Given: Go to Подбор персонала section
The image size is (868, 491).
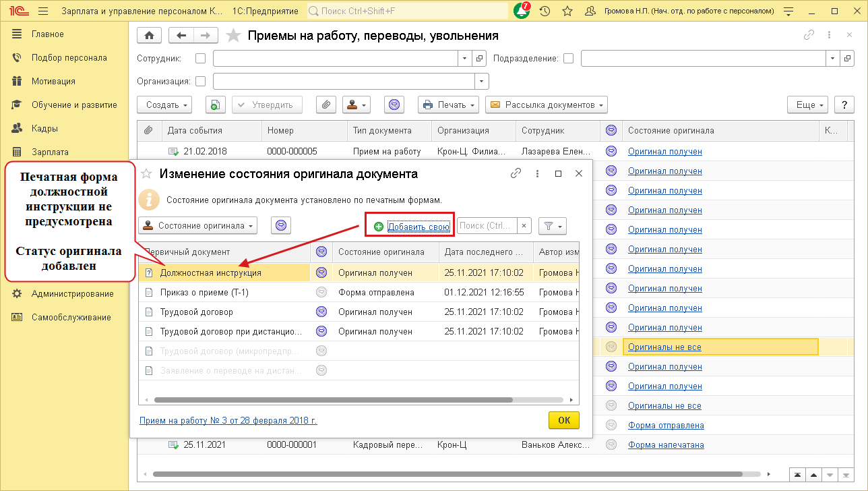Looking at the screenshot, I should coord(69,57).
